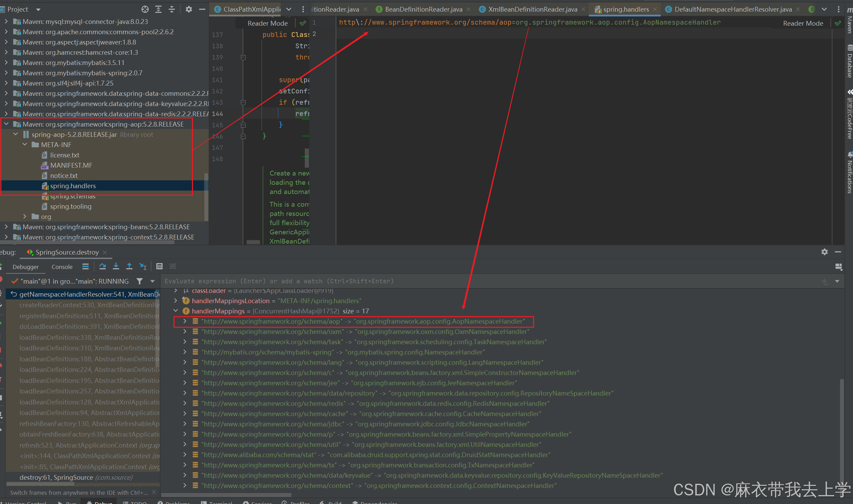Switch to the Debugger tab

click(x=26, y=267)
